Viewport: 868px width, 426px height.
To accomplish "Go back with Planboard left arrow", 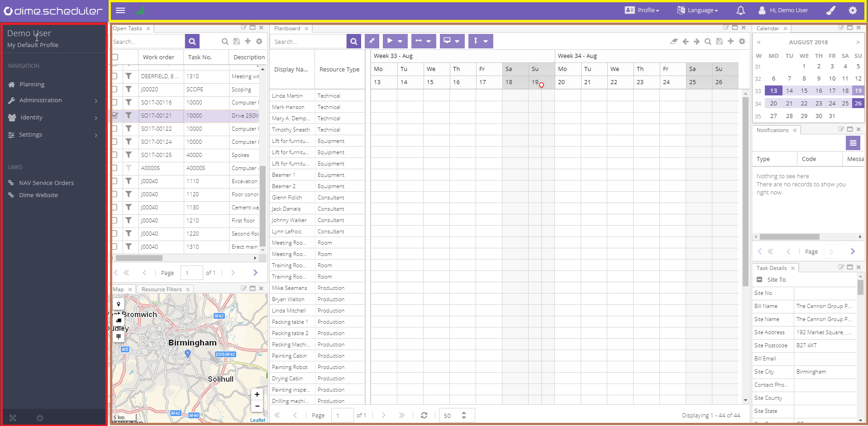I will 685,41.
